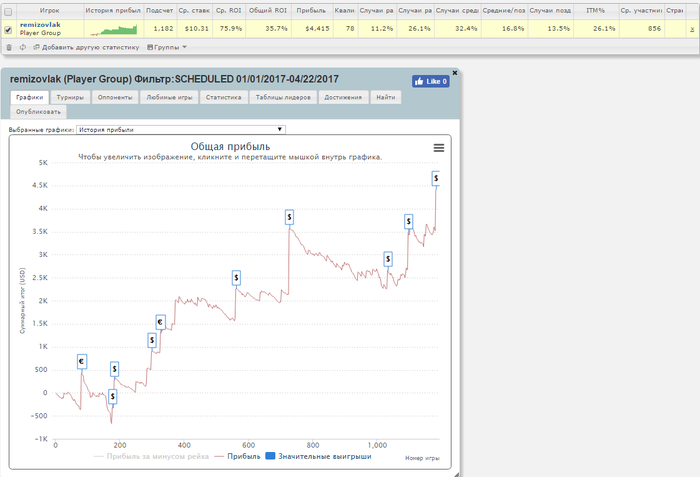Open the 'Статистика' tab
This screenshot has height=477, width=700.
point(224,97)
